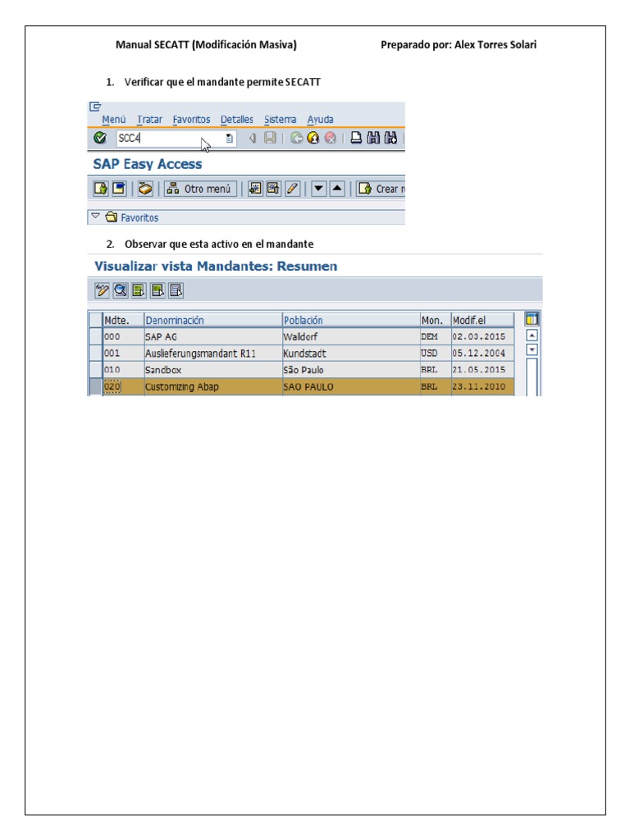Collapse the Favoritos folder tree node
This screenshot has width=630, height=840.
coord(95,217)
